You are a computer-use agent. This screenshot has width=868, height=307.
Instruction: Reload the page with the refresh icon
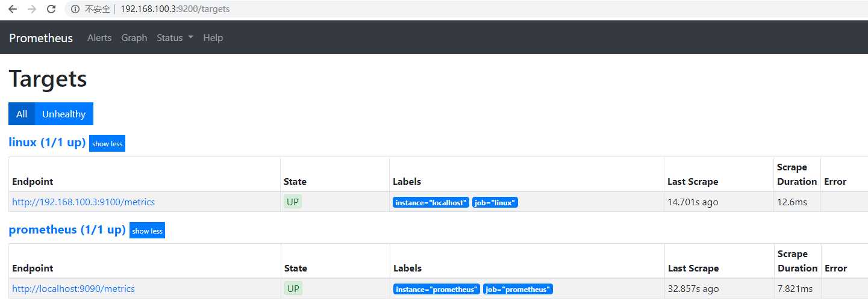(x=51, y=9)
